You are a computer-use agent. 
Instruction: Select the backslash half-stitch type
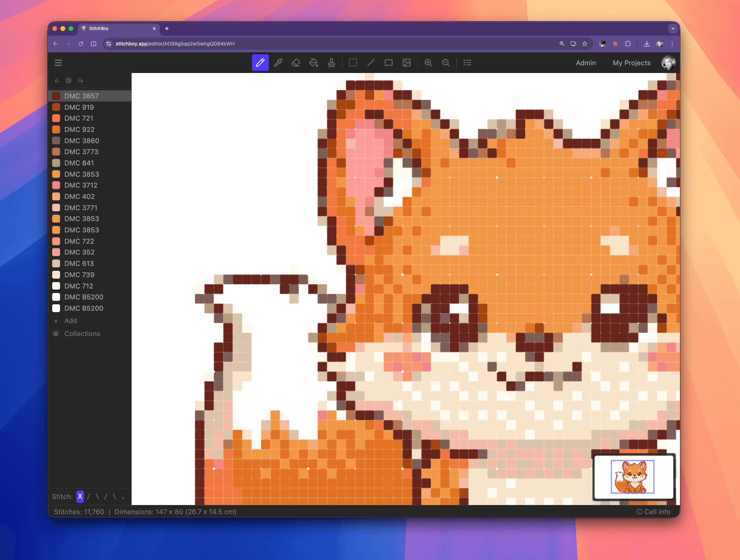[97, 497]
